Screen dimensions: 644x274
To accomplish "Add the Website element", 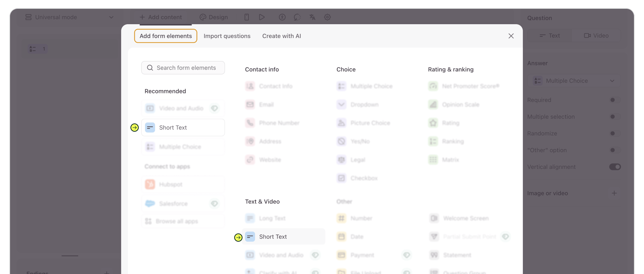I will point(263,160).
